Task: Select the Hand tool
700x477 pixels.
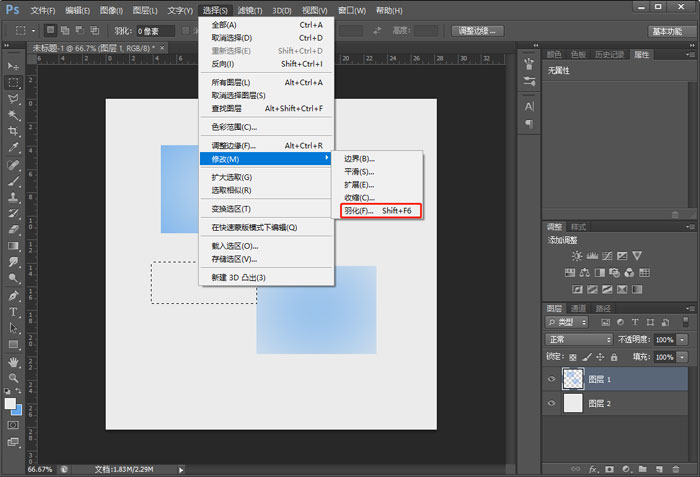Action: pos(13,362)
